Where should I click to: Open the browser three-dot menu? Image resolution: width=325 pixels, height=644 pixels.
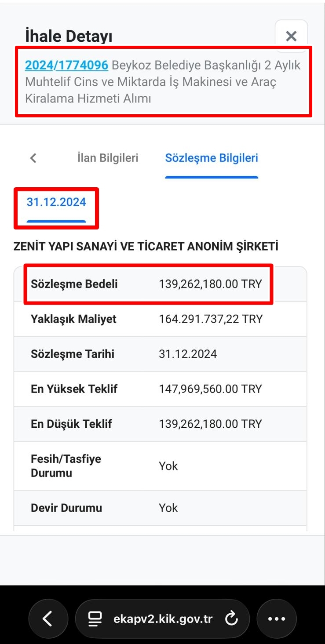(x=276, y=619)
